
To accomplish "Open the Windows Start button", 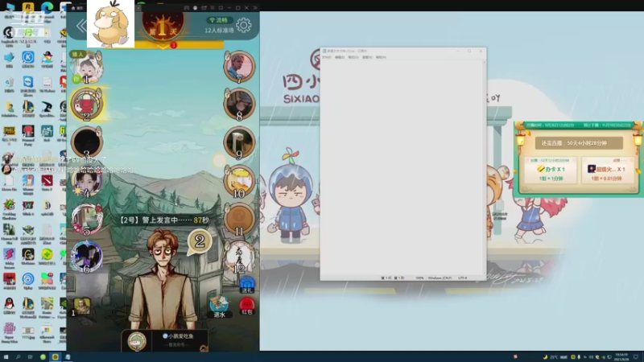I will click(x=6, y=356).
